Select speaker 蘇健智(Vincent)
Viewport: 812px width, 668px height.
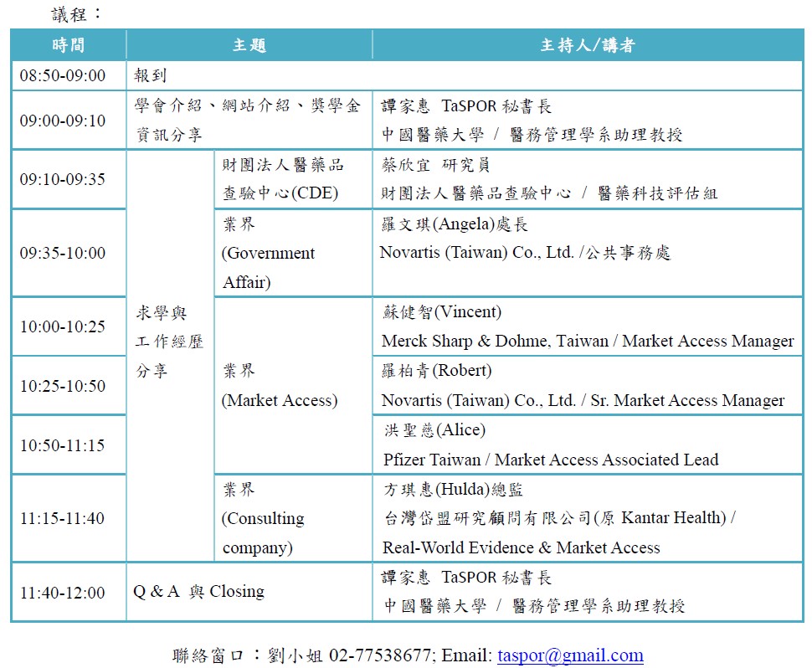pos(442,311)
